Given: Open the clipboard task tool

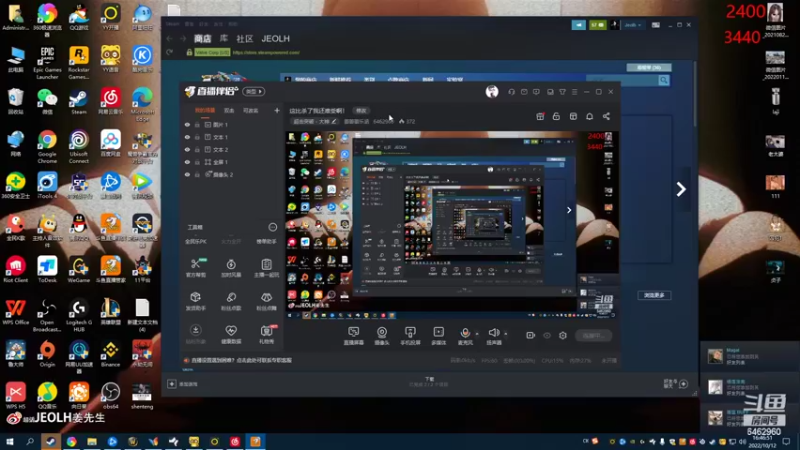Looking at the screenshot, I should pos(266,267).
